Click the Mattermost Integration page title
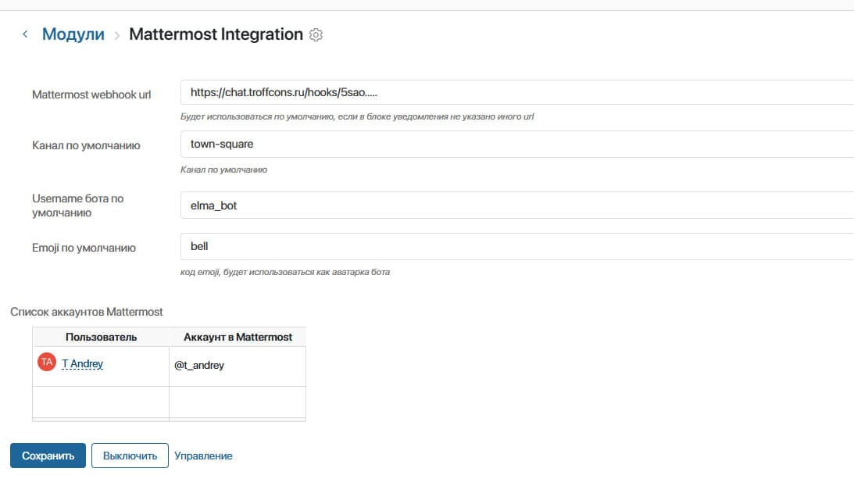854x504 pixels. click(x=216, y=34)
